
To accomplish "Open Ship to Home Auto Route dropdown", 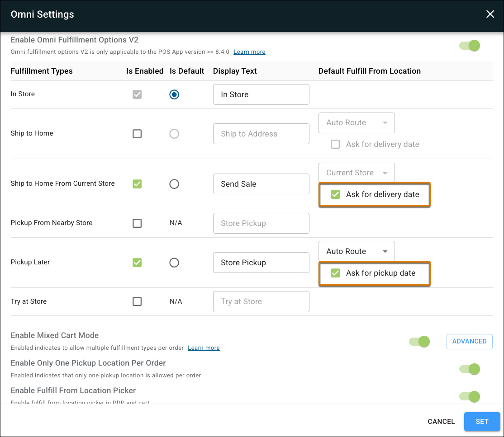I will click(x=357, y=122).
